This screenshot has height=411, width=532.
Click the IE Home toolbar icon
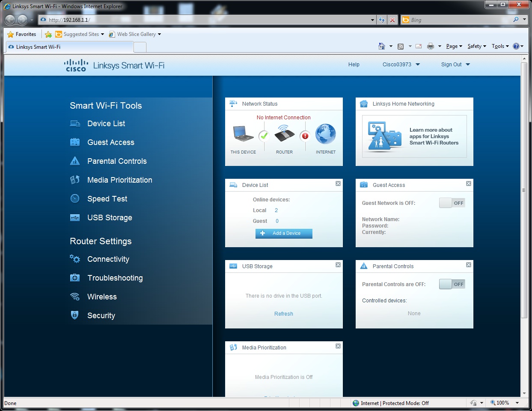click(382, 46)
